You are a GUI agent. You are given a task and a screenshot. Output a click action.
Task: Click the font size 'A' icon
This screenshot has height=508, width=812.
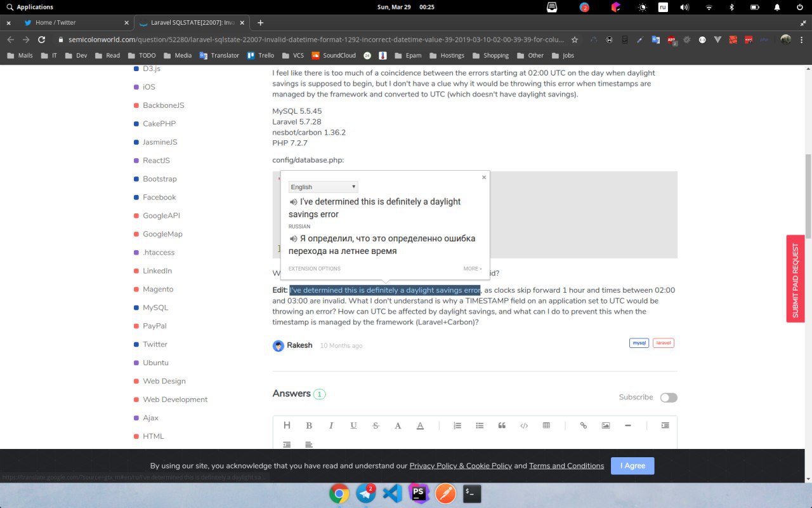pos(398,425)
